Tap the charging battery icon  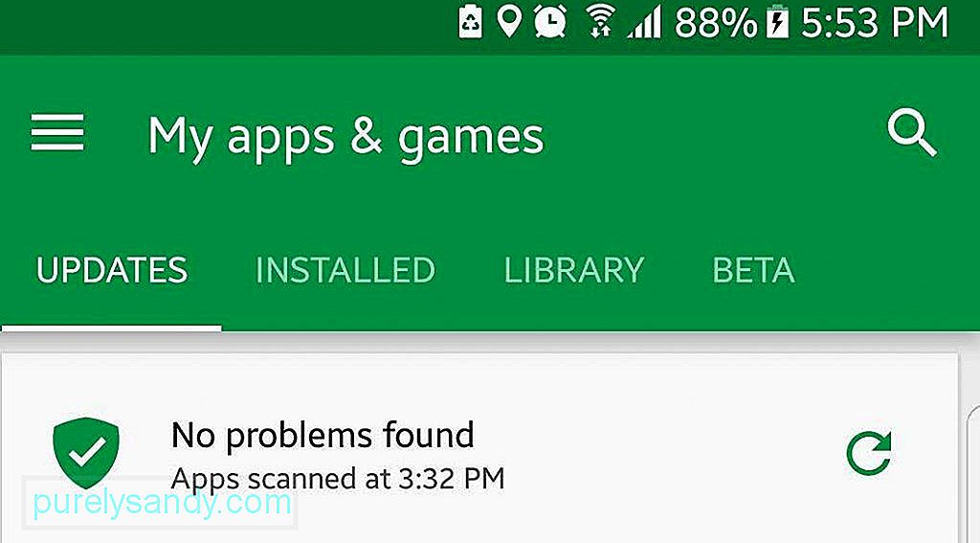pos(777,23)
